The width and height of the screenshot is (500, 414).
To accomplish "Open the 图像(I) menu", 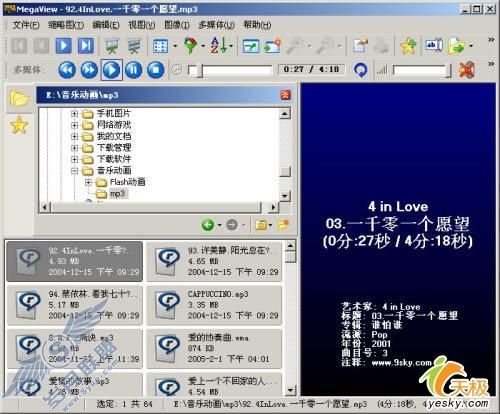I will coord(177,25).
